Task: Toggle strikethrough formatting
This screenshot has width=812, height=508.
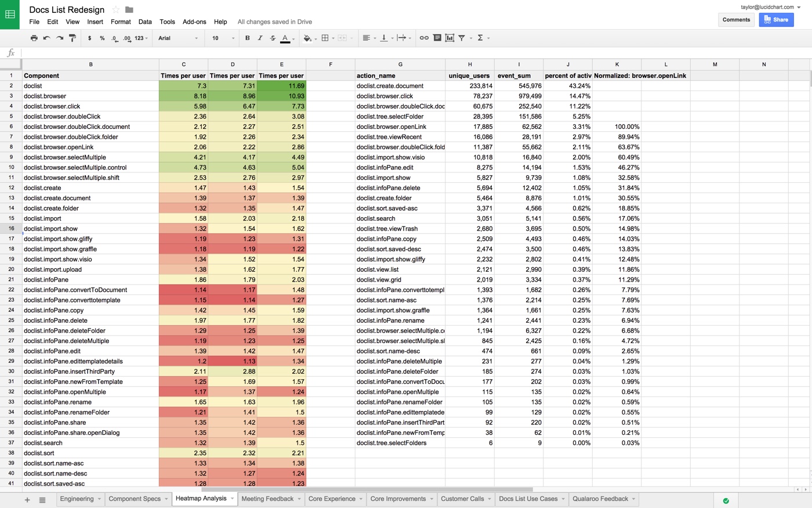Action: point(272,38)
